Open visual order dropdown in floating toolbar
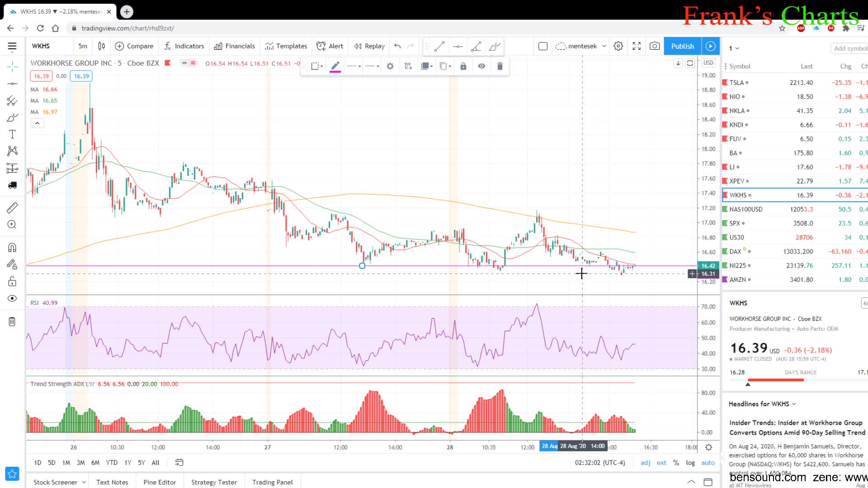 pos(427,66)
